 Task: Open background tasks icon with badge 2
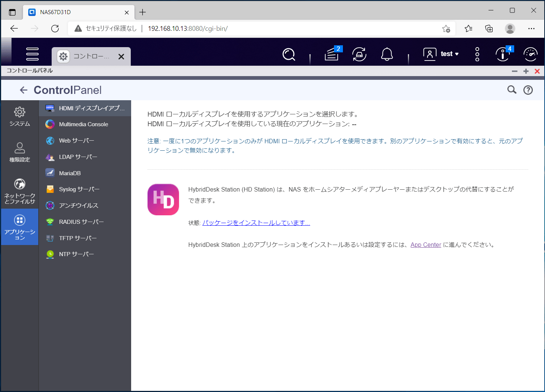(x=332, y=54)
